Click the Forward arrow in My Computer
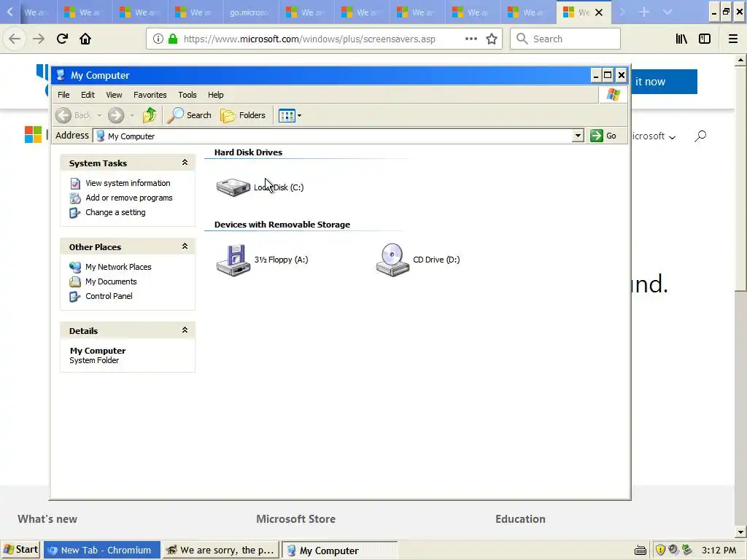The image size is (747, 560). click(x=116, y=115)
